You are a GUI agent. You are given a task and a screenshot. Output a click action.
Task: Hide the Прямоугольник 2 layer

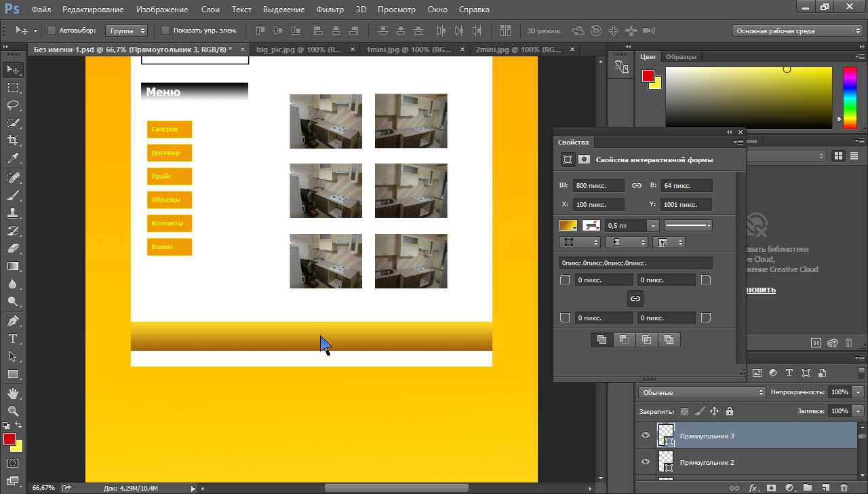pos(646,462)
